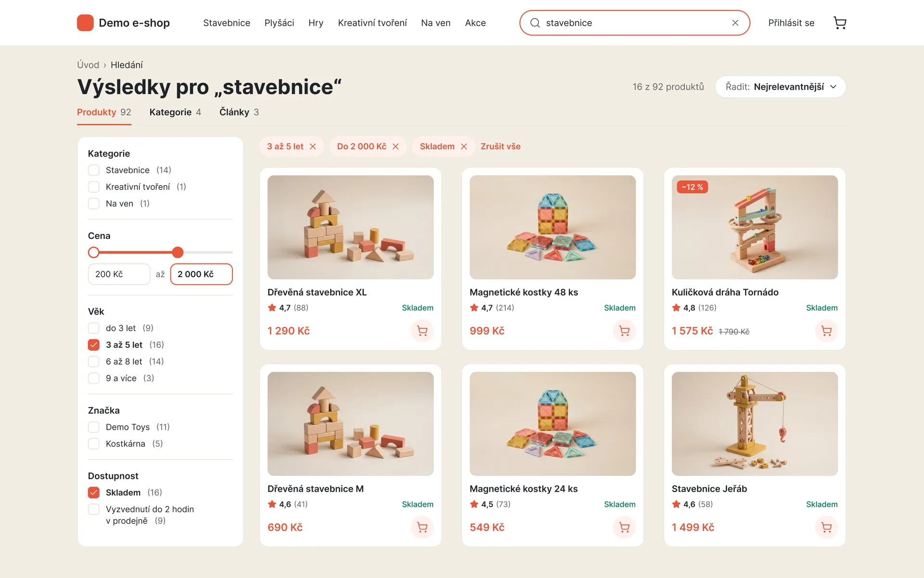This screenshot has width=924, height=578.
Task: Check the Stavebnice category checkbox
Action: click(x=94, y=170)
